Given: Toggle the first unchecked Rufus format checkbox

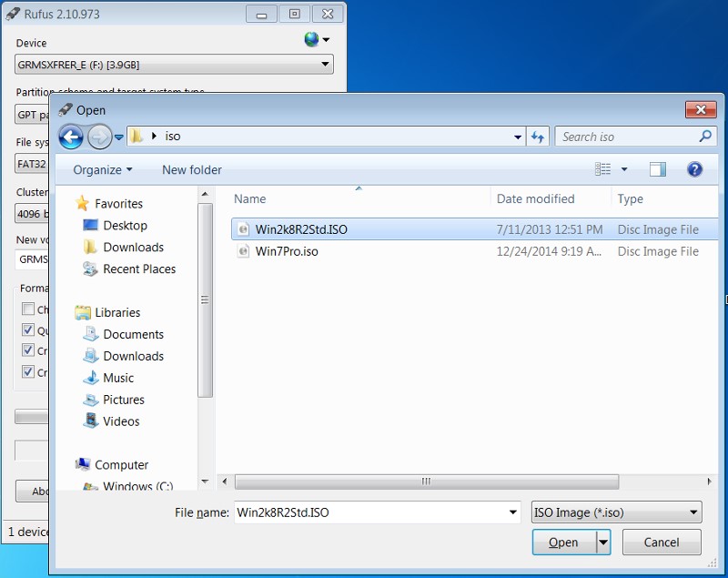Looking at the screenshot, I should click(x=28, y=309).
